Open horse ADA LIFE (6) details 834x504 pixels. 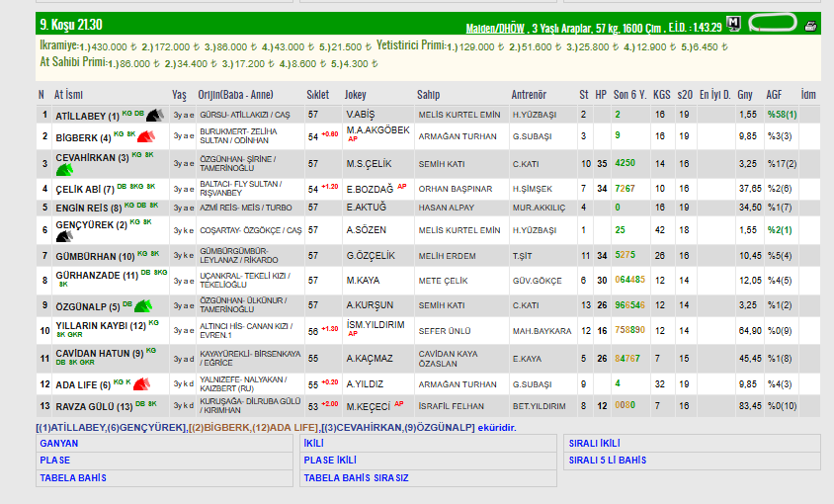coord(83,384)
